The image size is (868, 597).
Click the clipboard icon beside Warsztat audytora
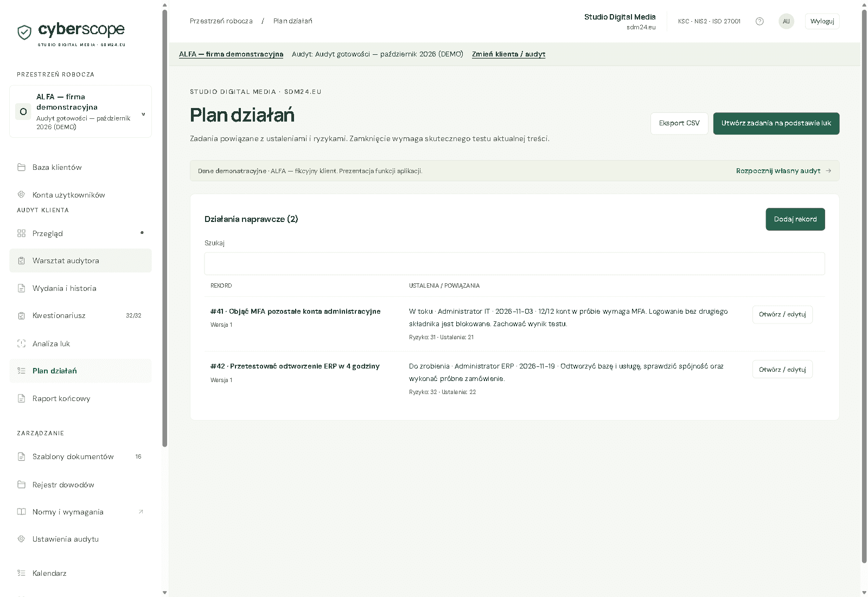(x=22, y=261)
